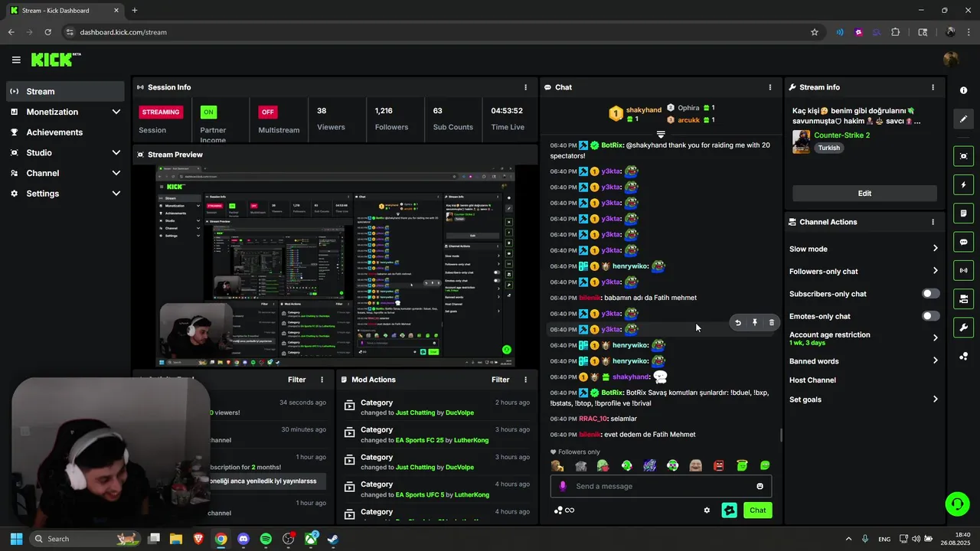The image size is (980, 551).
Task: Delete the hovered y3kta chat message
Action: point(772,323)
